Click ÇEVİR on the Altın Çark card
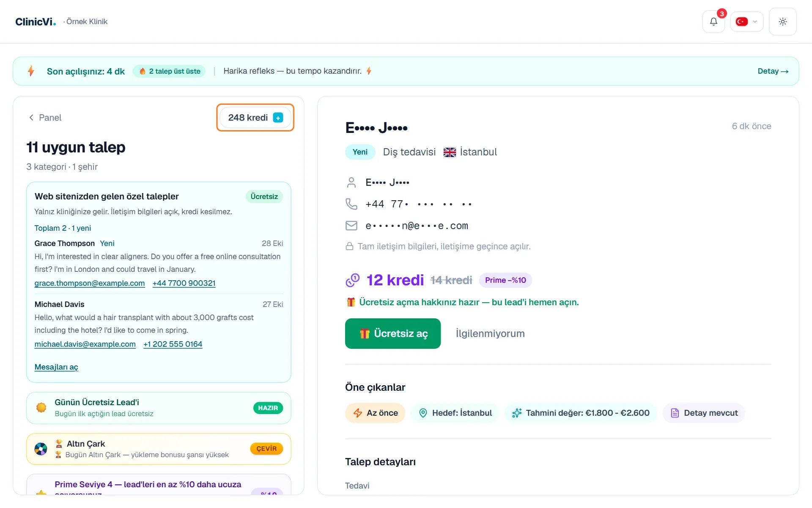This screenshot has width=812, height=508. pos(266,449)
